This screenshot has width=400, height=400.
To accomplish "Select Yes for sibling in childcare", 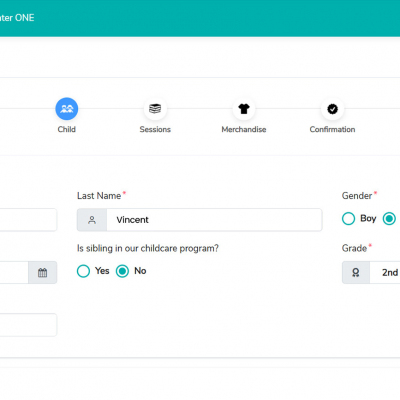I will (x=83, y=271).
